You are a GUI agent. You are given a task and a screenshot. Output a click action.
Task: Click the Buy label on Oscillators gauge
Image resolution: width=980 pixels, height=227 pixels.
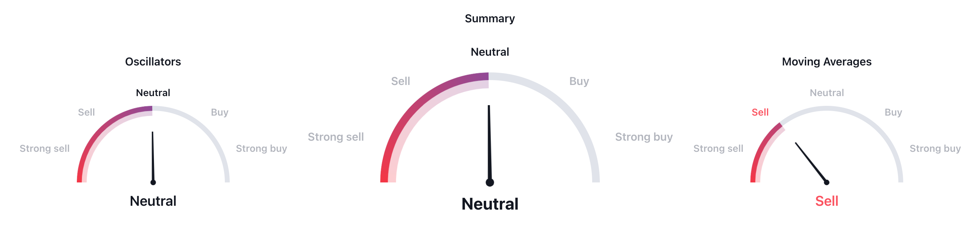[220, 112]
